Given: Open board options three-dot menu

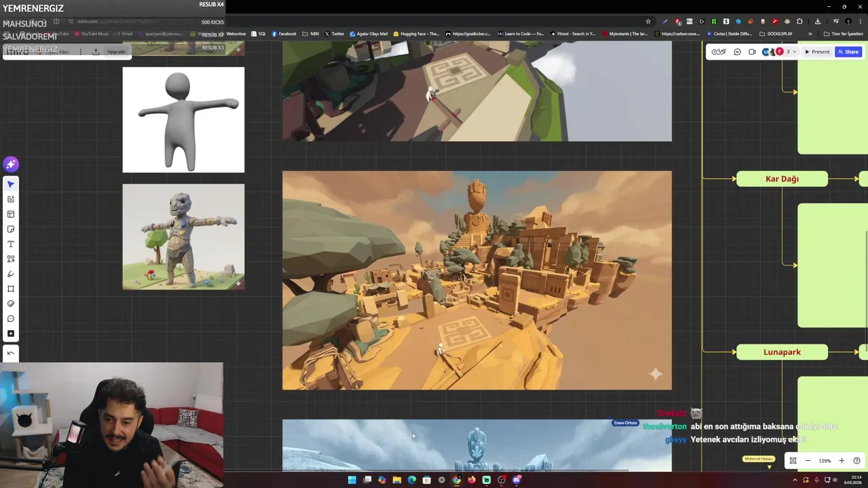Looking at the screenshot, I should [80, 52].
